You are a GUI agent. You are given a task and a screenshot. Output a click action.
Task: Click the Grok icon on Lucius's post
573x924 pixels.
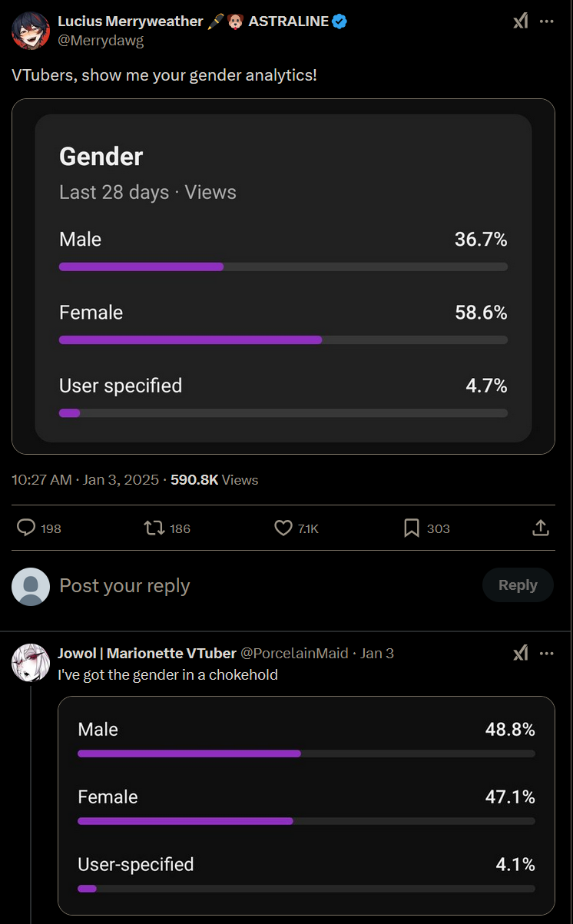point(521,22)
